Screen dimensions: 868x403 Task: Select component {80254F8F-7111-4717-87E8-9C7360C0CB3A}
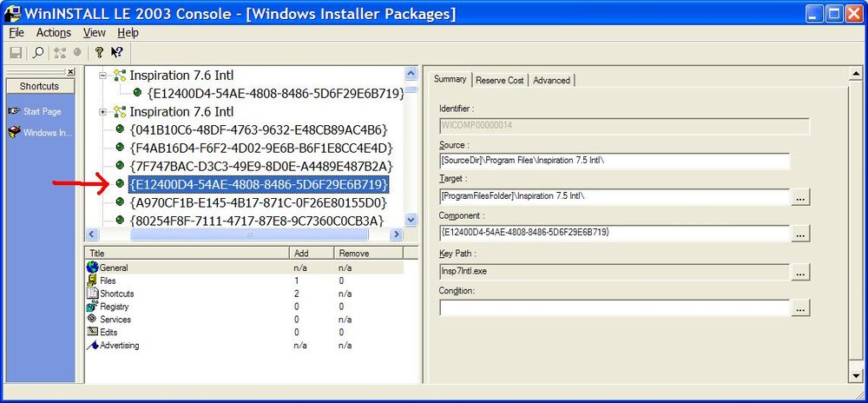257,221
